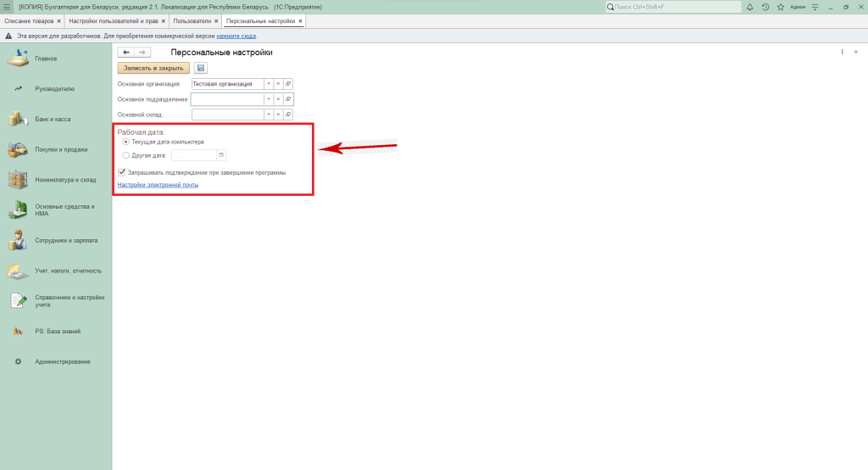Open the Основной склад record icon

[288, 114]
